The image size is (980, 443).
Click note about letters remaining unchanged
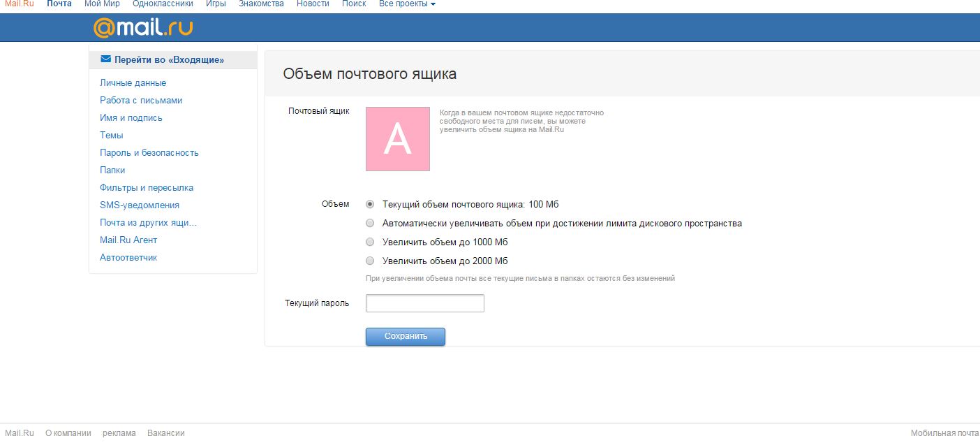click(521, 278)
